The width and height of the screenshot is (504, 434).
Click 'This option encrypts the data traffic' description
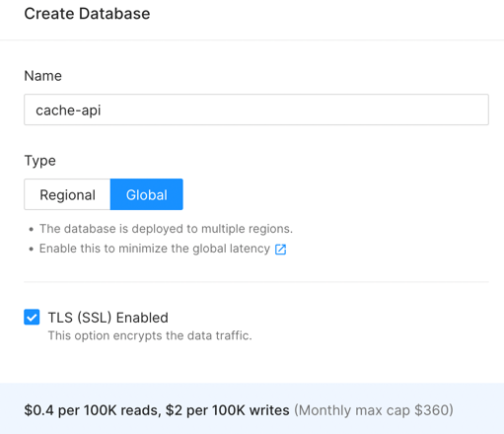pyautogui.click(x=150, y=335)
